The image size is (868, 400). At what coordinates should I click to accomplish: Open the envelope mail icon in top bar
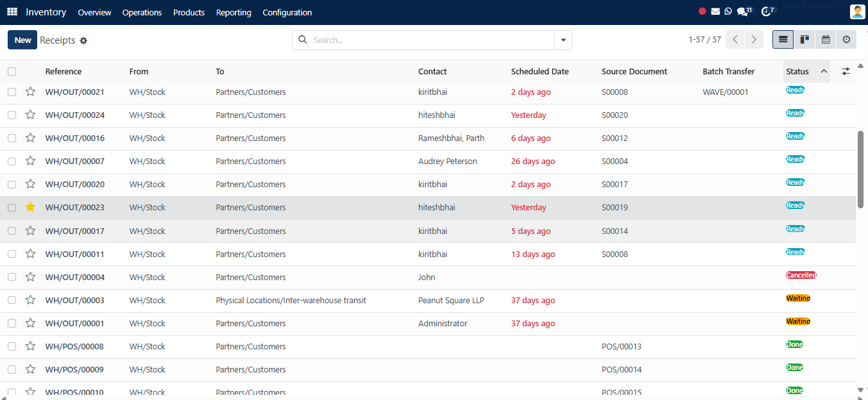(x=715, y=12)
